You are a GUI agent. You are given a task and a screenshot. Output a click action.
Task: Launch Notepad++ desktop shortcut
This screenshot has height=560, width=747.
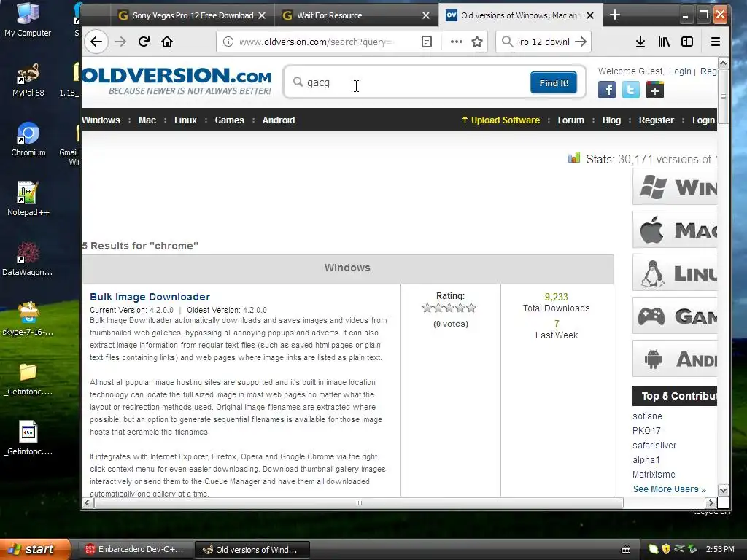point(28,199)
